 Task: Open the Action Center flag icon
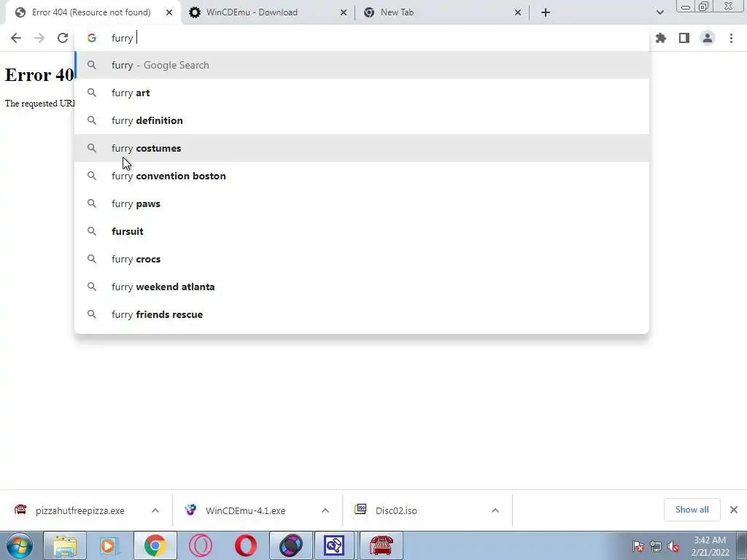coord(638,546)
